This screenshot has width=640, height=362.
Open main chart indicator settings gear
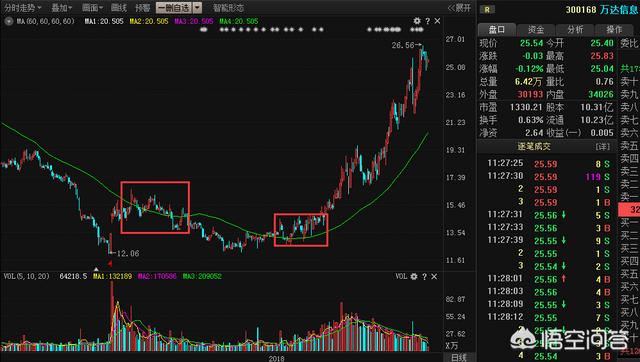(x=417, y=21)
